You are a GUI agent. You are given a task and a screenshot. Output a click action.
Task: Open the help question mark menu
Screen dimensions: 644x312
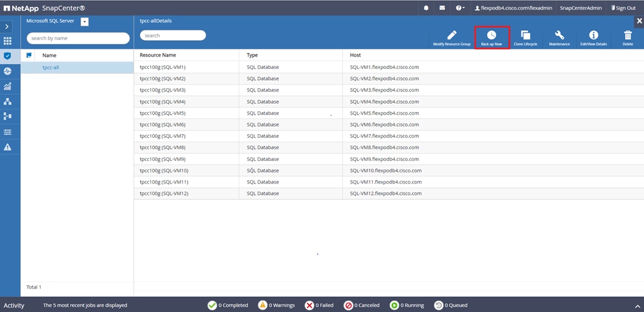[x=460, y=8]
